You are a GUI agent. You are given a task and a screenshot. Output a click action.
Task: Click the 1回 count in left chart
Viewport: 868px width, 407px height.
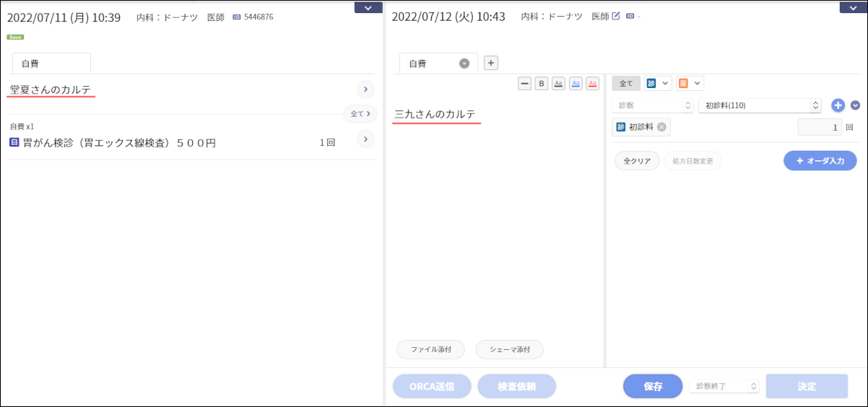click(x=327, y=143)
